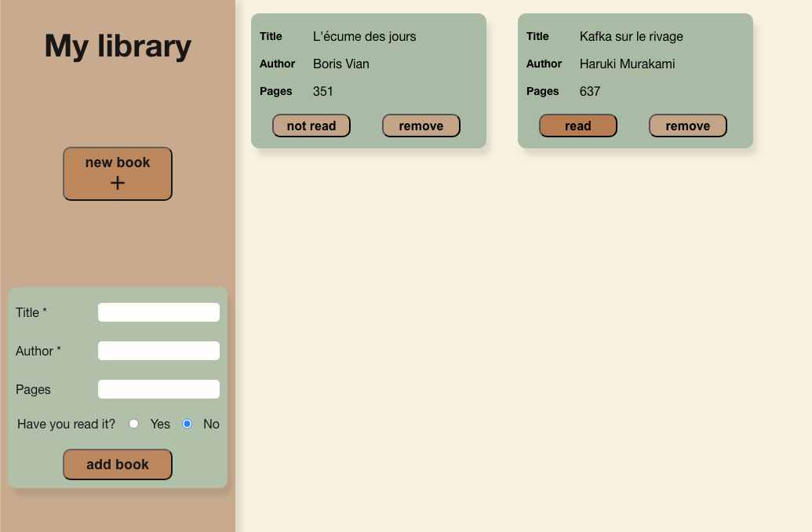Image resolution: width=812 pixels, height=532 pixels.
Task: Remove the Haruki Murakami book
Action: [x=688, y=126]
